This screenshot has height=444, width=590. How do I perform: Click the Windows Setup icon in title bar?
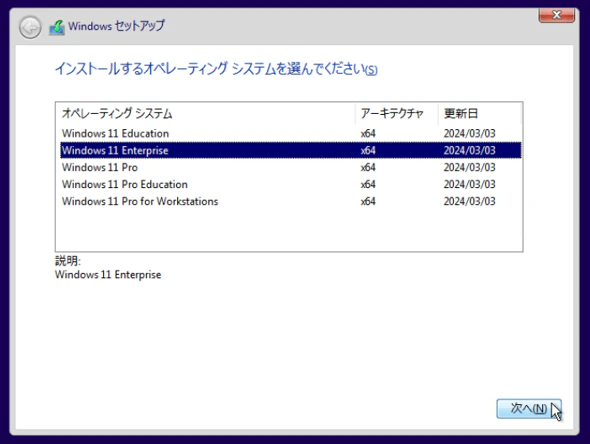tap(57, 27)
